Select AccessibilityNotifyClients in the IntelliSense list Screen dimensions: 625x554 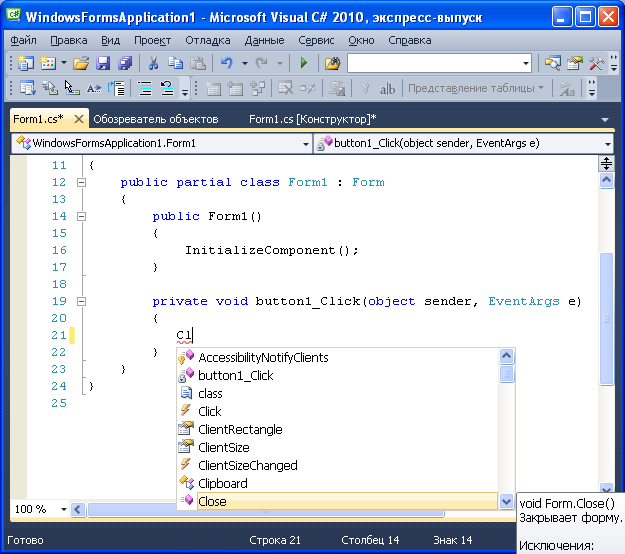point(337,358)
